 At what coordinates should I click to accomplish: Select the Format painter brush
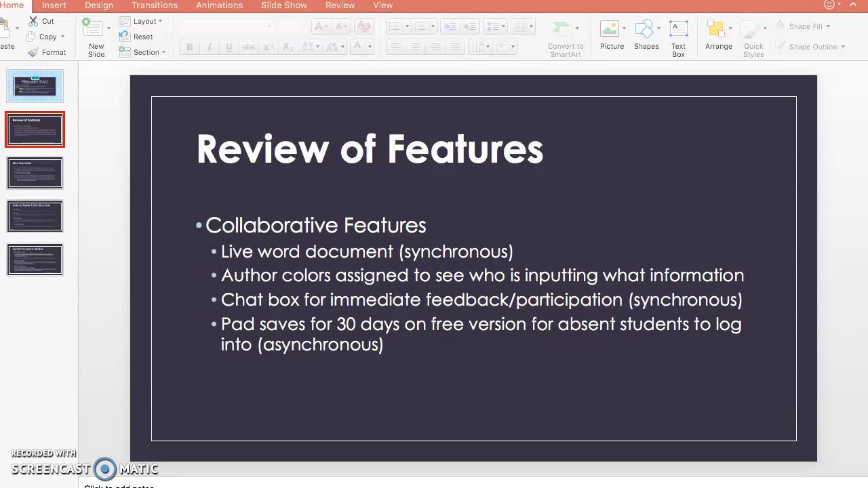33,52
